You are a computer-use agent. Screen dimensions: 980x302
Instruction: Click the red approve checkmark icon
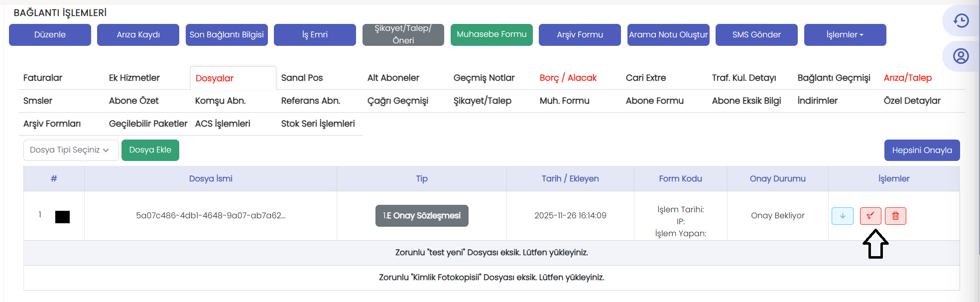(870, 216)
